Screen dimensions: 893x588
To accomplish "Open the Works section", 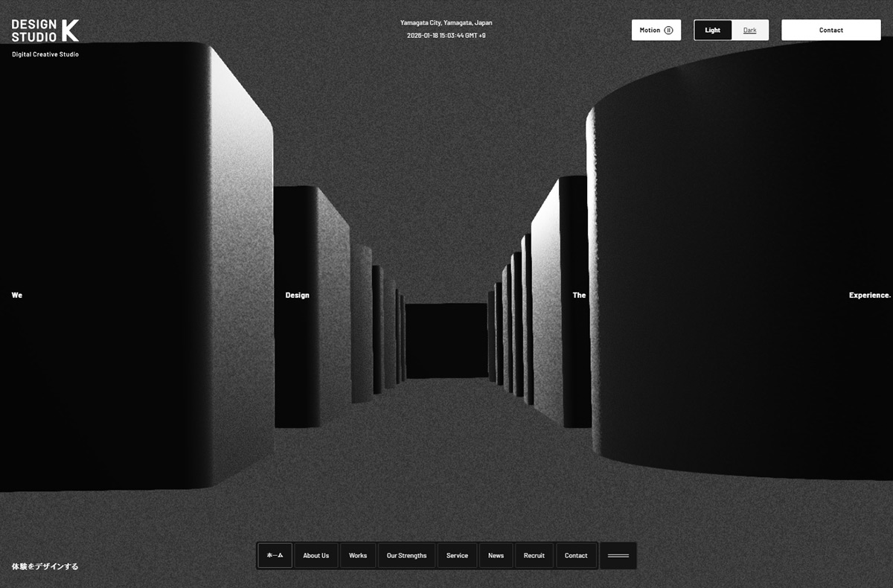I will coord(358,555).
